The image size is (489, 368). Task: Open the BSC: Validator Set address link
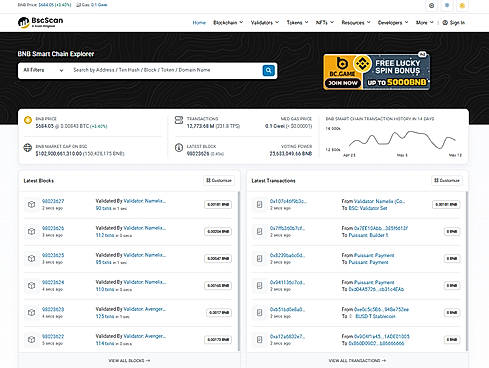(368, 208)
